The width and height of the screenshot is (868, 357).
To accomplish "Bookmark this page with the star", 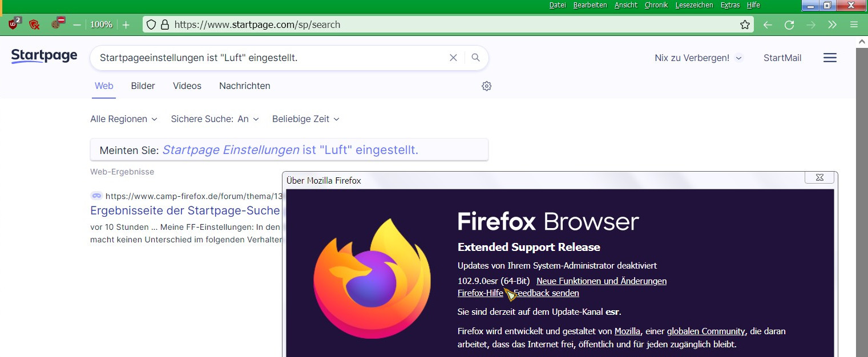I will click(x=745, y=25).
